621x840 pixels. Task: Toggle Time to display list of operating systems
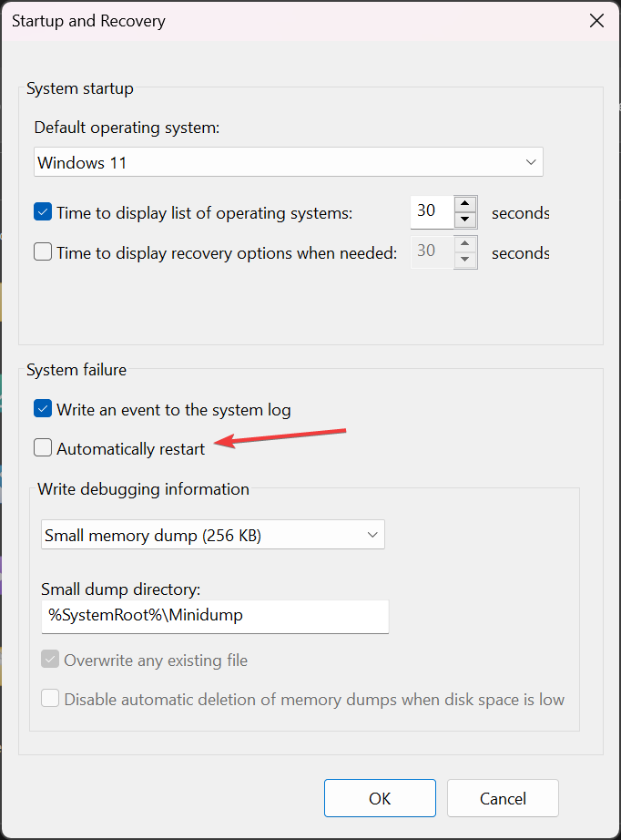tap(43, 211)
